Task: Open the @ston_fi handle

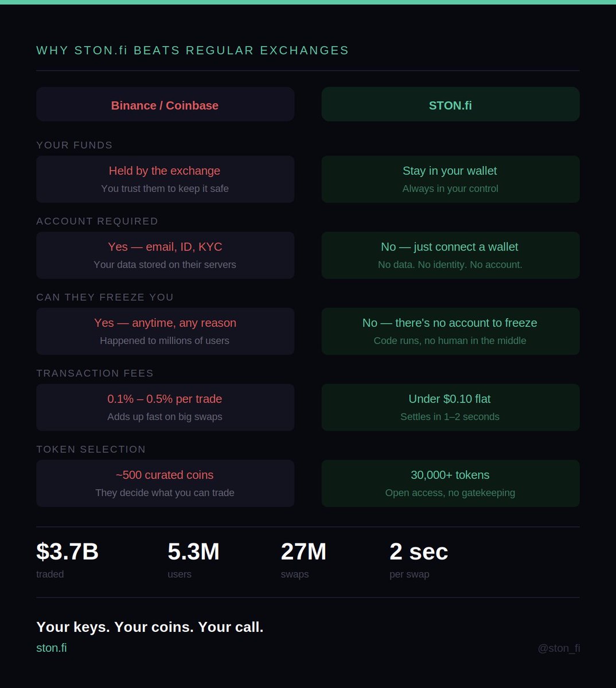Action: 559,648
